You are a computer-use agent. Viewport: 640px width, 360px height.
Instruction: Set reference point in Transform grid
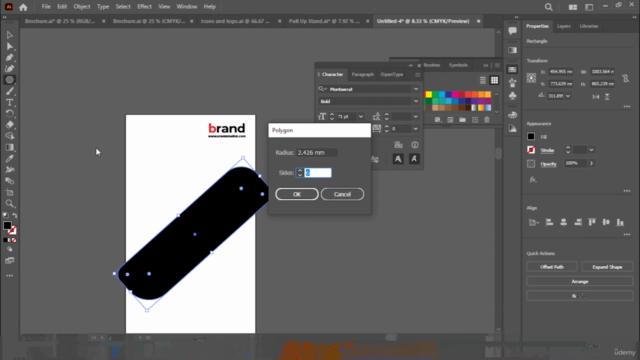coord(531,78)
